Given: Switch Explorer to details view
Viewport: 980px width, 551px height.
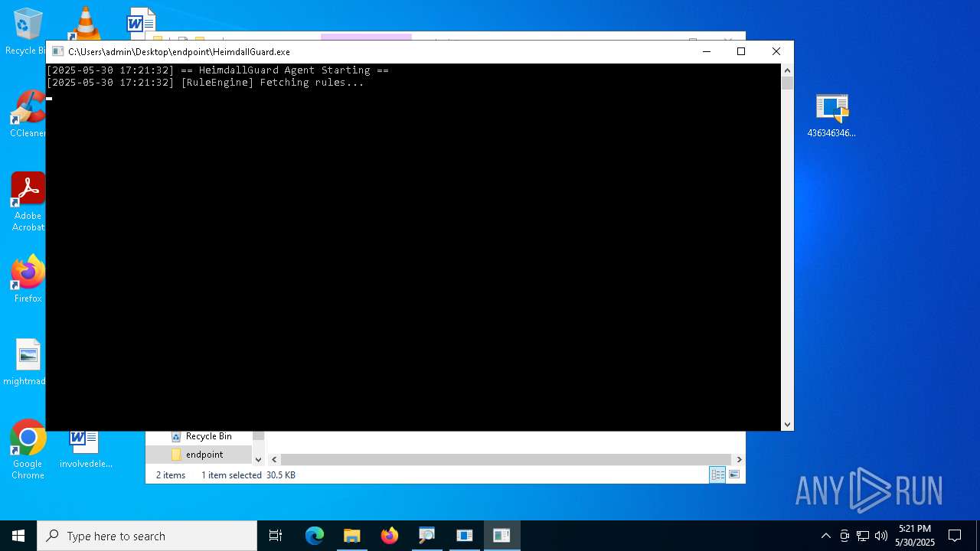Looking at the screenshot, I should [717, 475].
